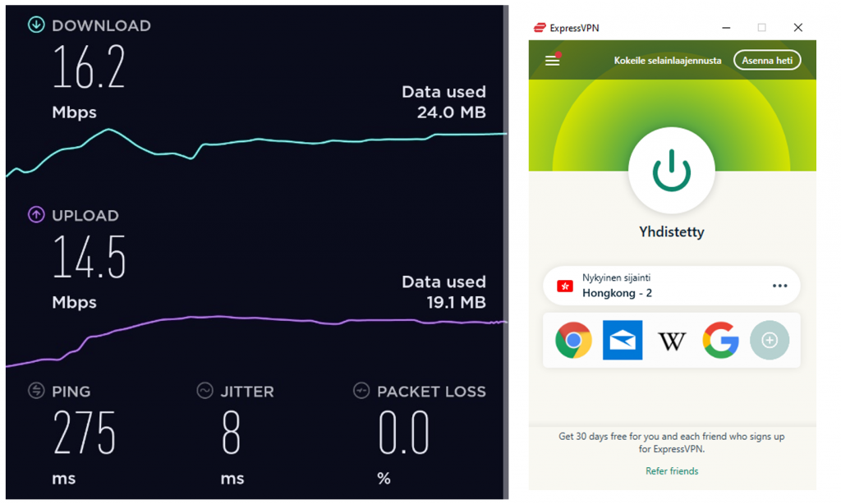This screenshot has width=841, height=504.
Task: Click the Packet Loss icon
Action: click(361, 391)
